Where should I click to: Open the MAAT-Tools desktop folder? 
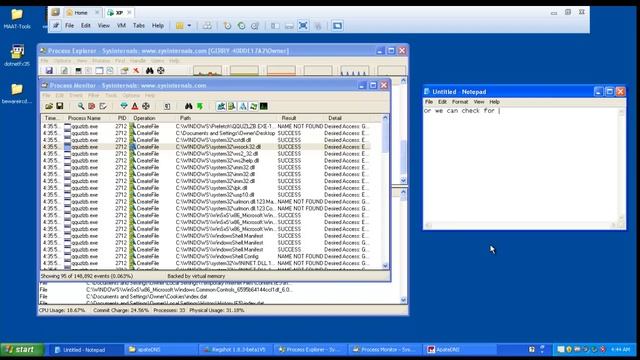[x=17, y=19]
